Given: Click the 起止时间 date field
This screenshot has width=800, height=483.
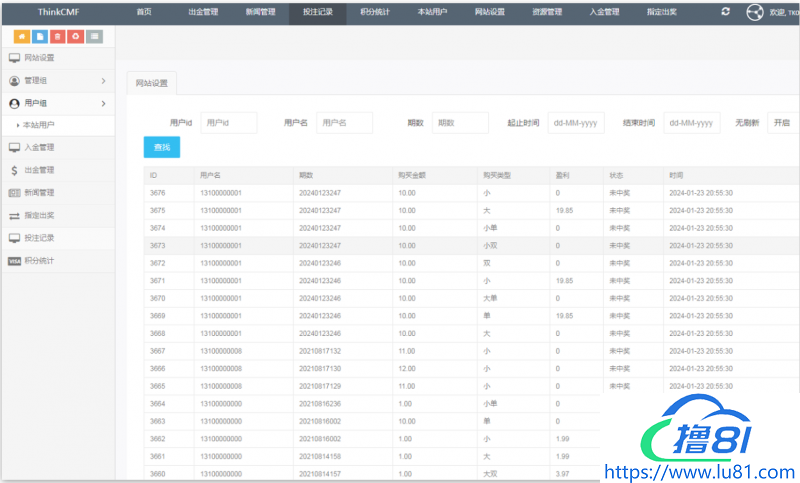Looking at the screenshot, I should tap(576, 123).
